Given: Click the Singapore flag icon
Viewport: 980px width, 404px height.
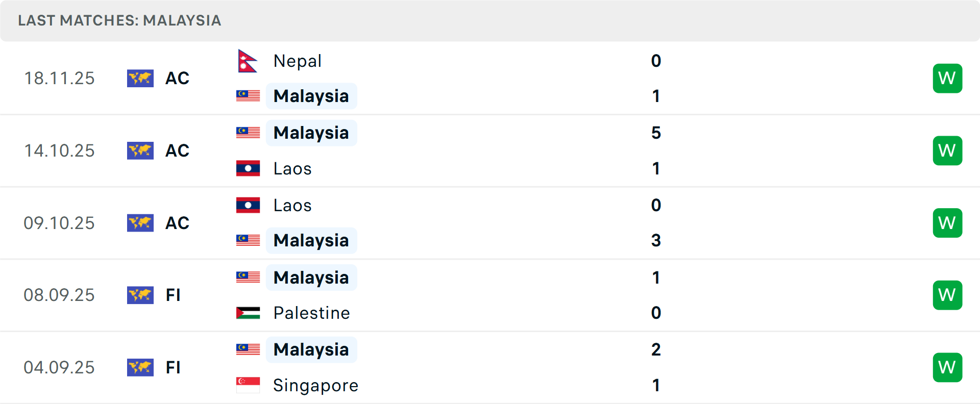Looking at the screenshot, I should click(248, 385).
